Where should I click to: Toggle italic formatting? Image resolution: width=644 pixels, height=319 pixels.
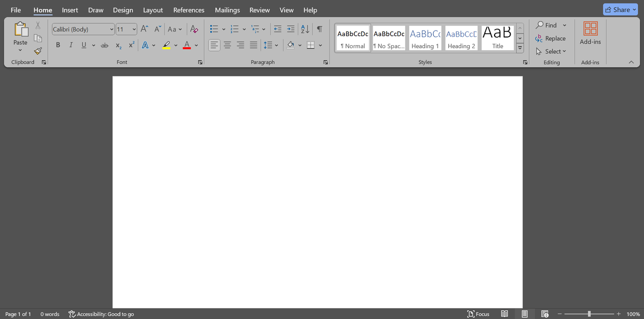point(70,45)
